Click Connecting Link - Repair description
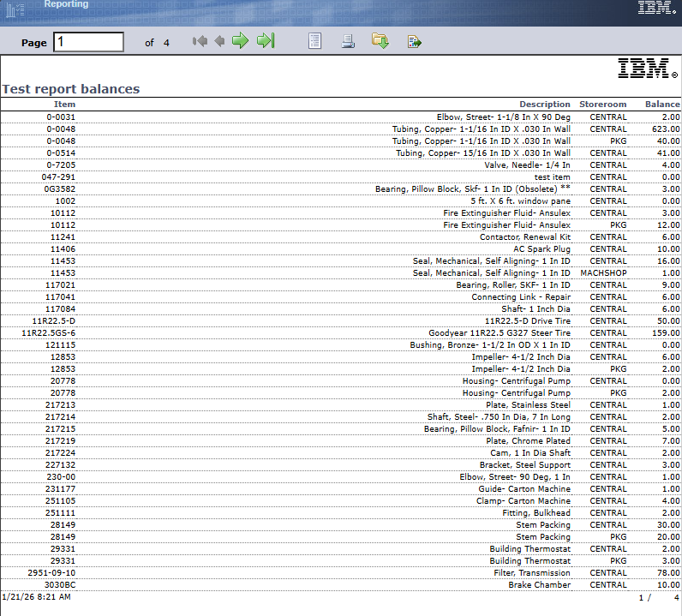The image size is (682, 616). coord(521,296)
